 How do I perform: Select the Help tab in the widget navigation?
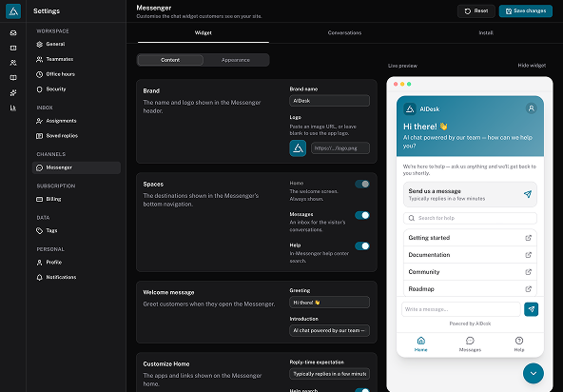click(519, 344)
